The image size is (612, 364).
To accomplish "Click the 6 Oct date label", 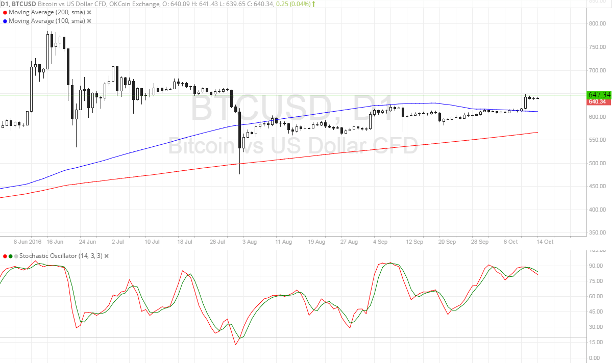I will [510, 242].
